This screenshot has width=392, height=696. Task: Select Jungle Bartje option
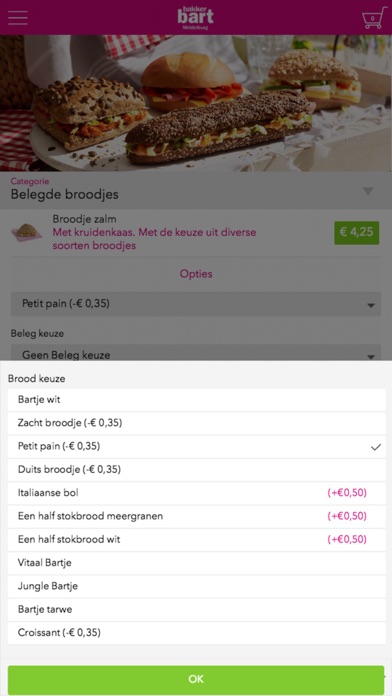tap(196, 586)
